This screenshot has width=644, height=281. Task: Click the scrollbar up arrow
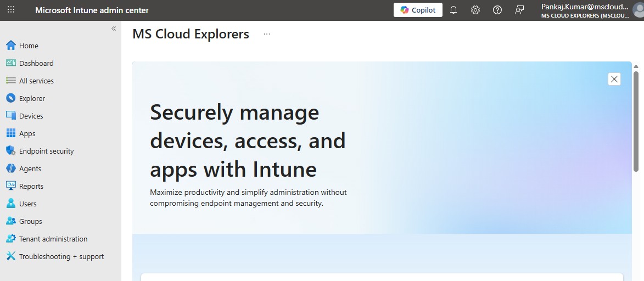click(x=636, y=66)
